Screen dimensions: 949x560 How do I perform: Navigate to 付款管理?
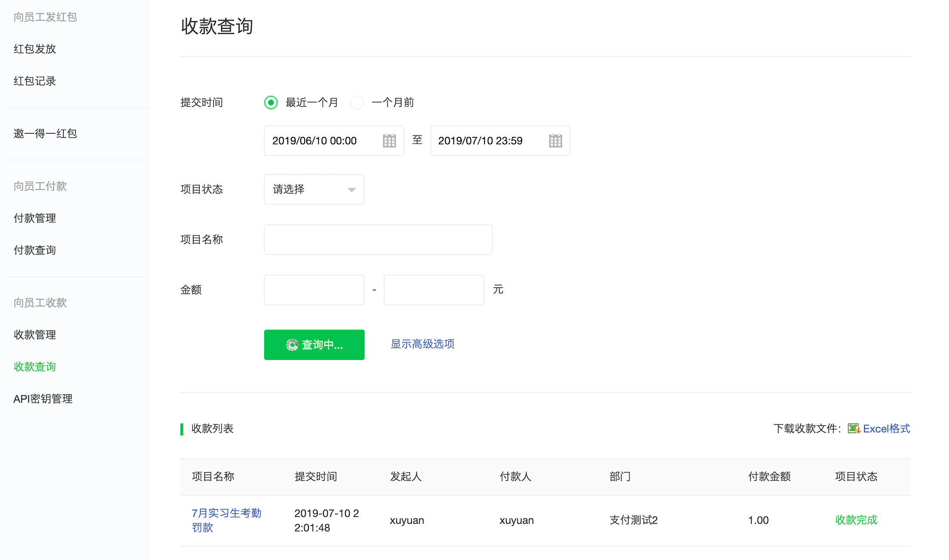pyautogui.click(x=35, y=218)
